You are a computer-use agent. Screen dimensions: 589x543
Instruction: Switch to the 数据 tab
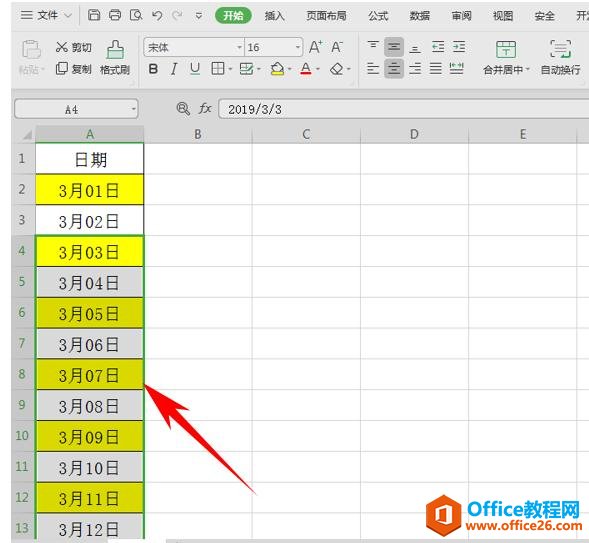(420, 15)
